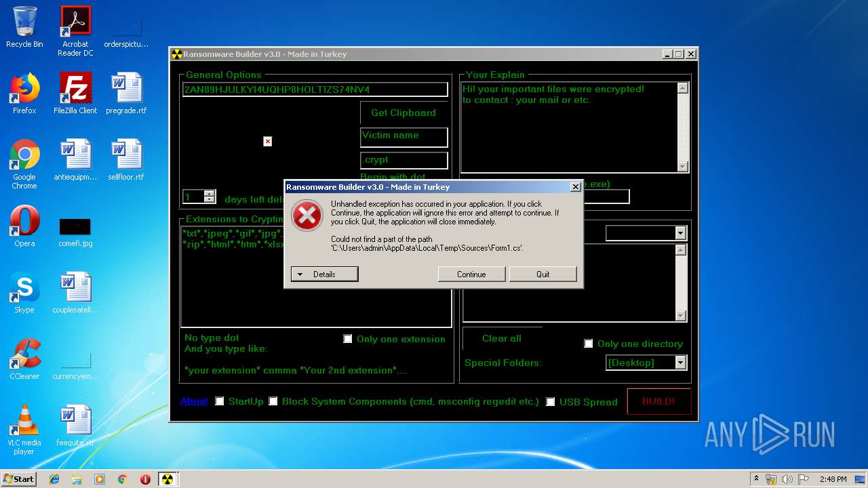Open the orderspictu... desktop file
The image size is (868, 488).
click(x=126, y=31)
